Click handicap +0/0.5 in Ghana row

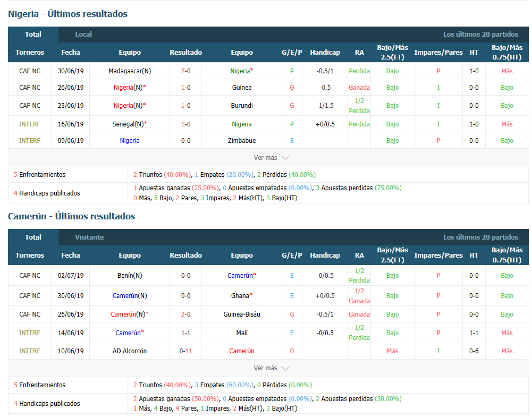(325, 296)
